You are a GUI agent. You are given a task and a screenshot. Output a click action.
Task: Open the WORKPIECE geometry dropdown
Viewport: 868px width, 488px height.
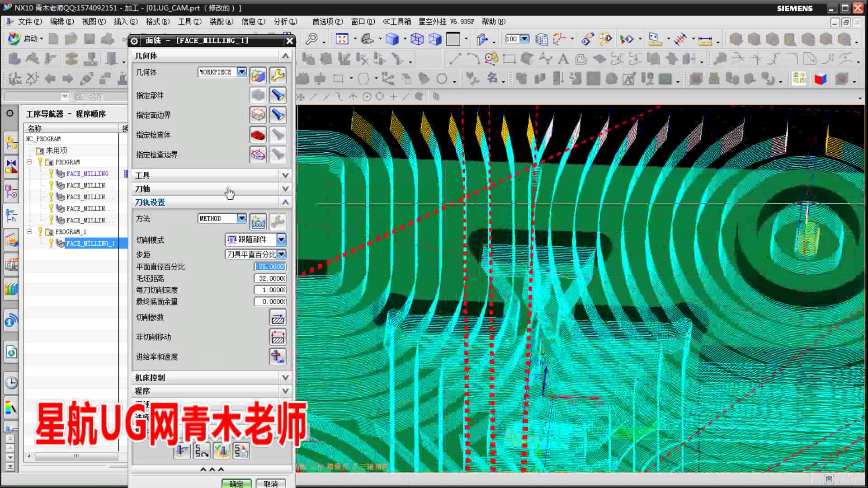click(242, 72)
